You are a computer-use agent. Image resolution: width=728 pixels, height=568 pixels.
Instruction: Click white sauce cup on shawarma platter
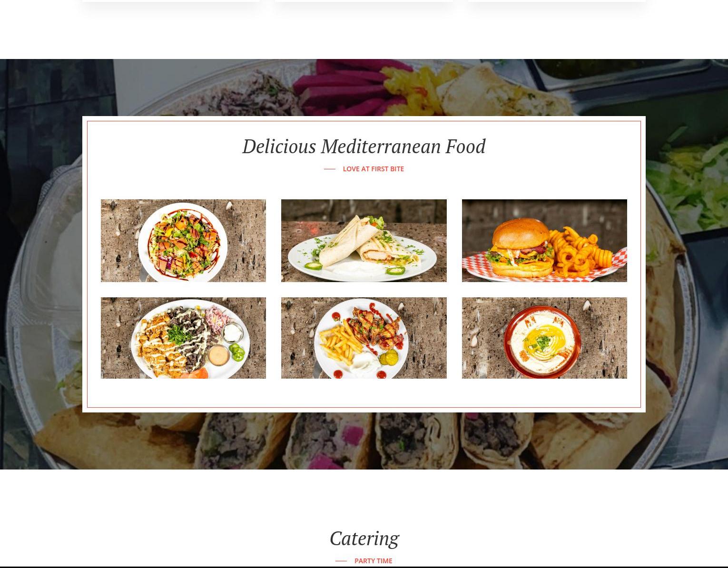(233, 332)
